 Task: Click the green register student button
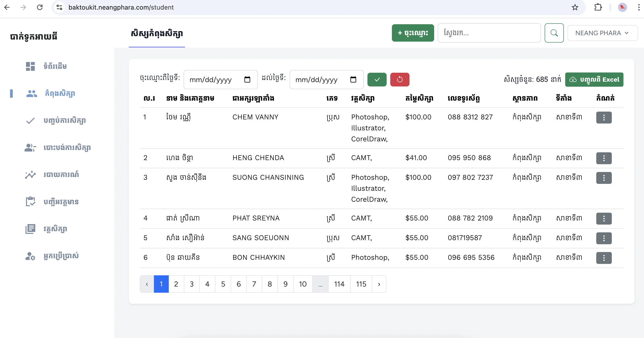pyautogui.click(x=412, y=33)
